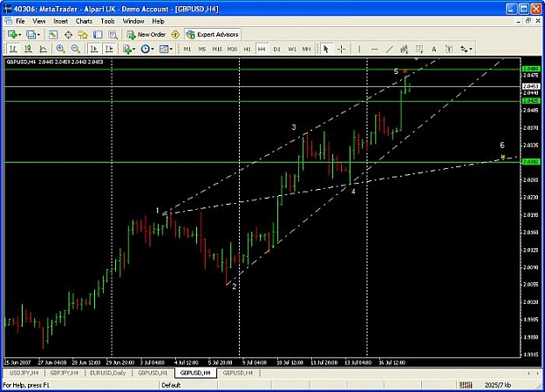Viewport: 545px width, 392px height.
Task: Click the connection status bars indicator
Action: pos(466,385)
